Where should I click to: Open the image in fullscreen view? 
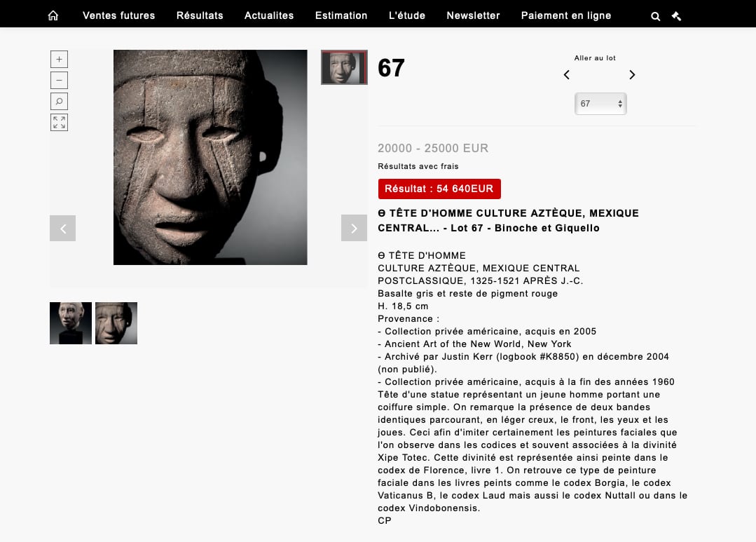click(60, 123)
